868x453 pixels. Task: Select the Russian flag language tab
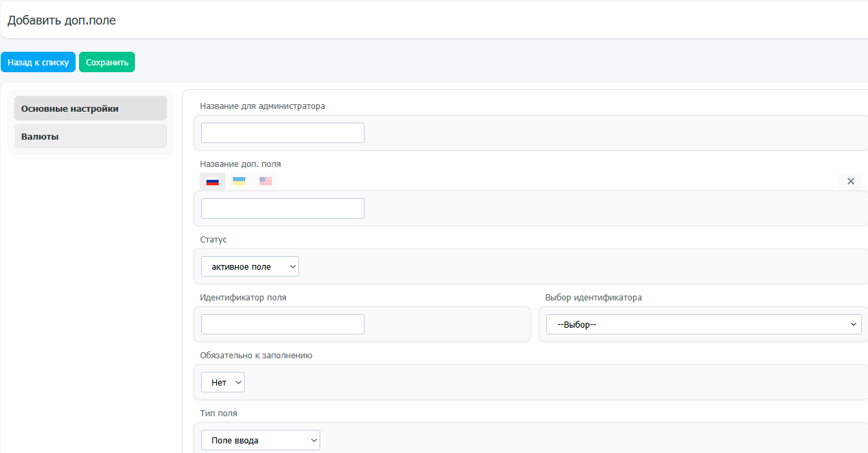pyautogui.click(x=213, y=182)
